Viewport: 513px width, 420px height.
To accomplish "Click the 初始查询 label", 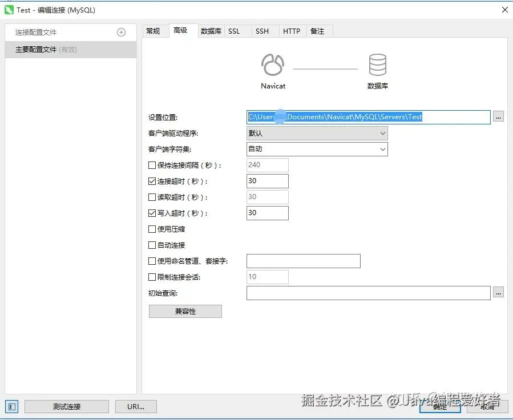I will 163,293.
